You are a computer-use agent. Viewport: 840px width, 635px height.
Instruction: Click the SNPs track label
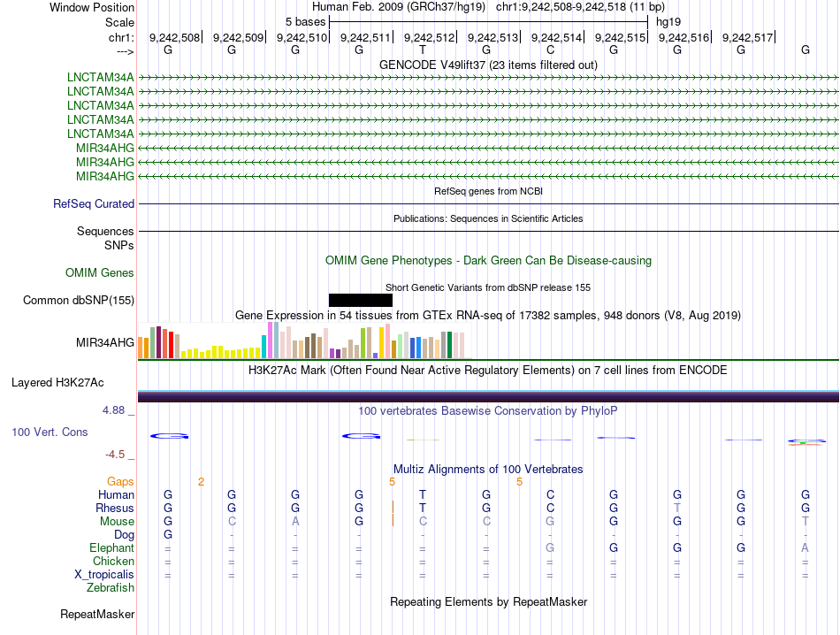[x=119, y=245]
